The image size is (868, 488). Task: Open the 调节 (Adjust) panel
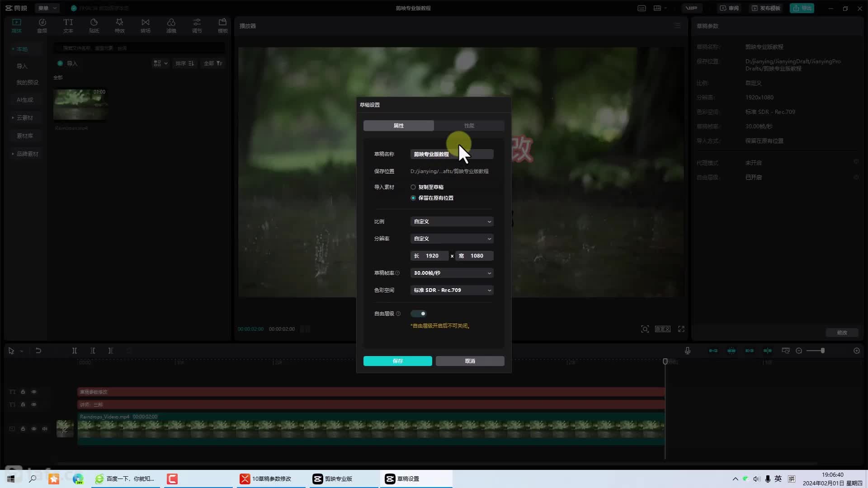(x=197, y=26)
